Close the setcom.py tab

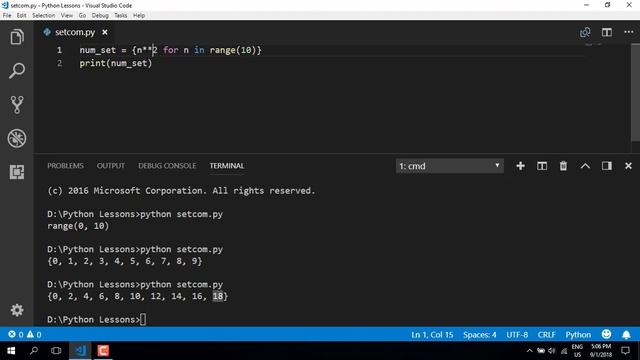click(105, 32)
